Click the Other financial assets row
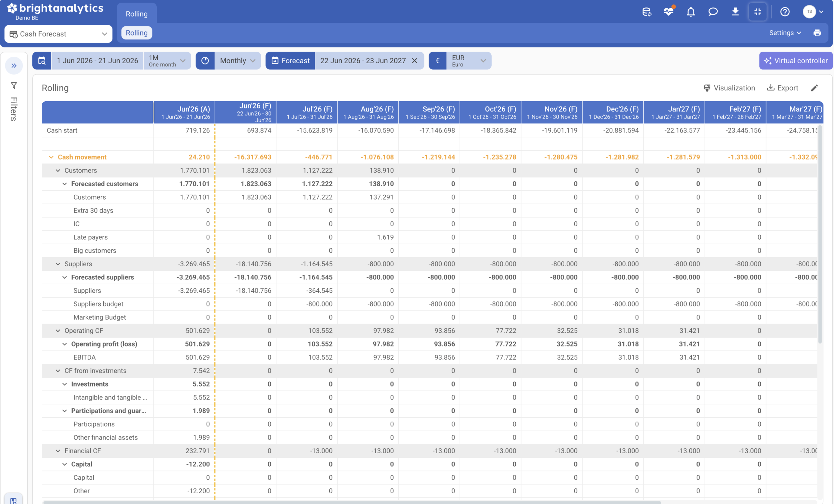The width and height of the screenshot is (834, 504). [106, 437]
